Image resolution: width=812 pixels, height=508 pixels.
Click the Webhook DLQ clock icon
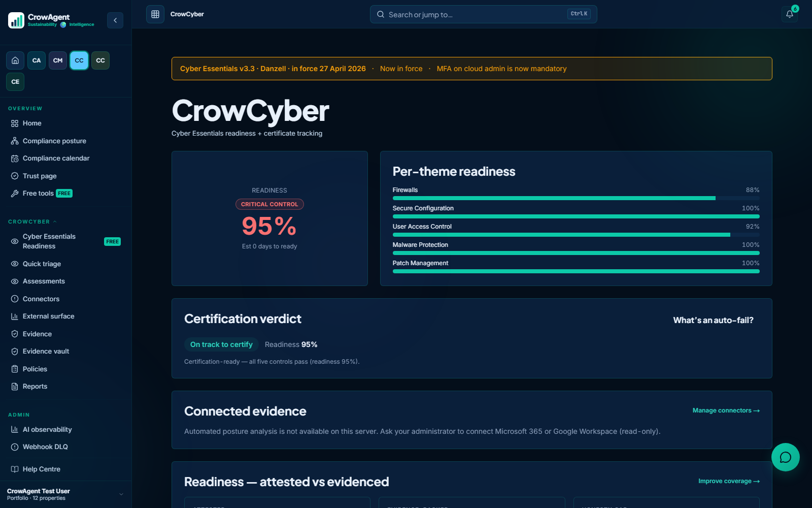15,447
